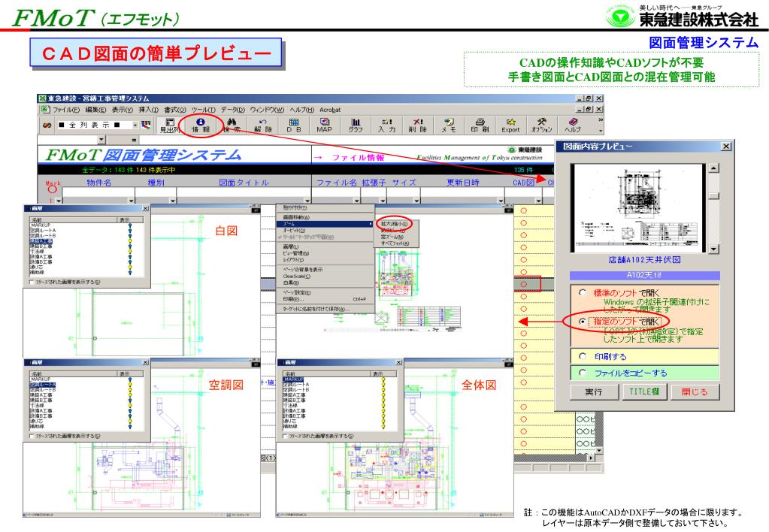The width and height of the screenshot is (769, 532).
Task: Enable フリーズされた画層を表示する in dialog beside 空調図
Action: (x=32, y=436)
